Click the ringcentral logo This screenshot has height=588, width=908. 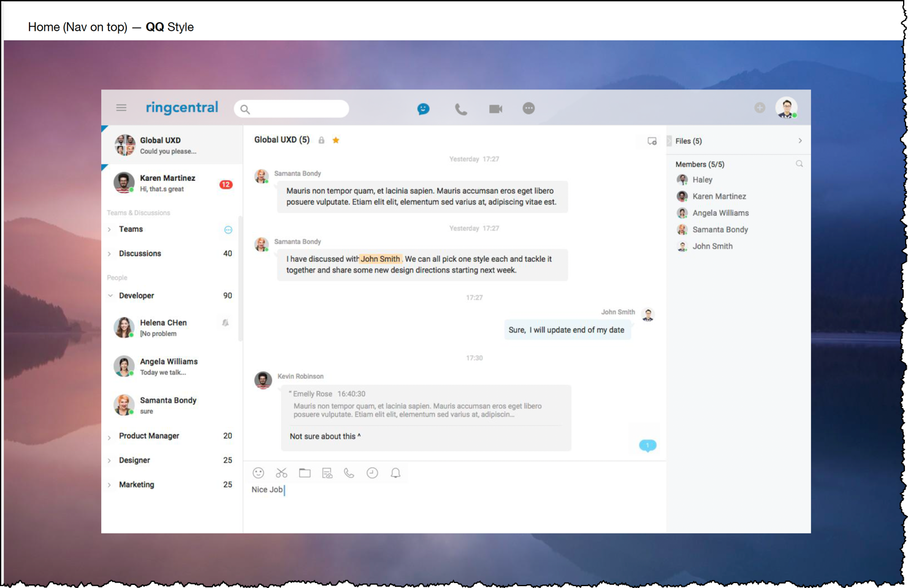click(x=182, y=107)
